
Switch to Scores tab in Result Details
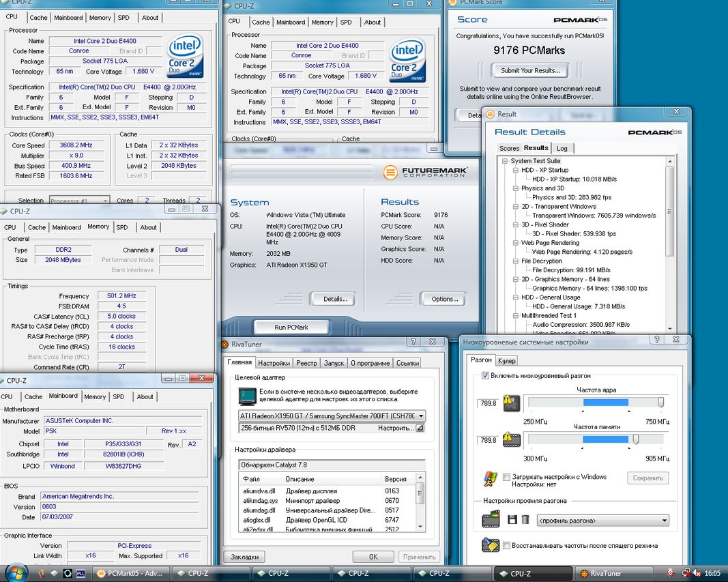point(509,148)
